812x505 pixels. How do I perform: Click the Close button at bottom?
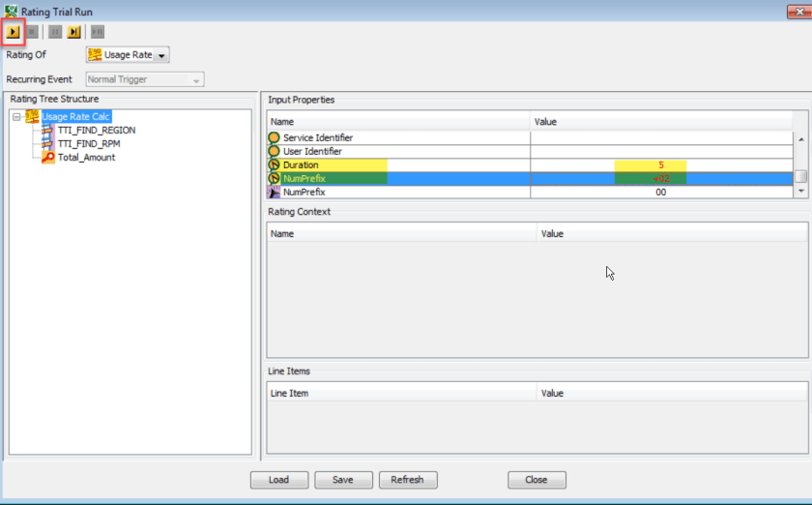pos(536,480)
